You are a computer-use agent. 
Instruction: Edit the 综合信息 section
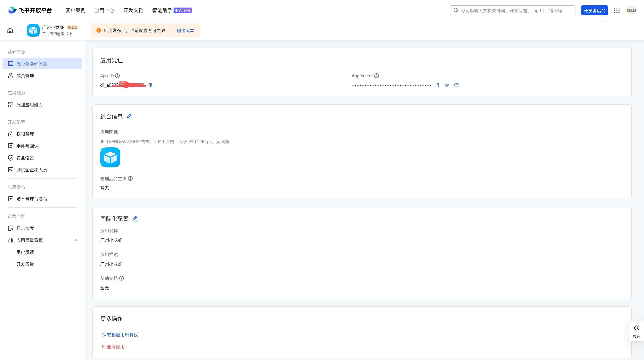(130, 117)
